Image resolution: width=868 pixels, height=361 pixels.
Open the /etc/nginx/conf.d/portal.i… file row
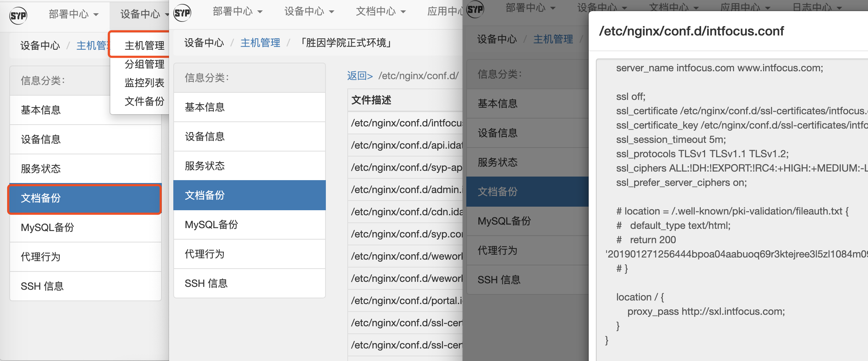click(405, 300)
